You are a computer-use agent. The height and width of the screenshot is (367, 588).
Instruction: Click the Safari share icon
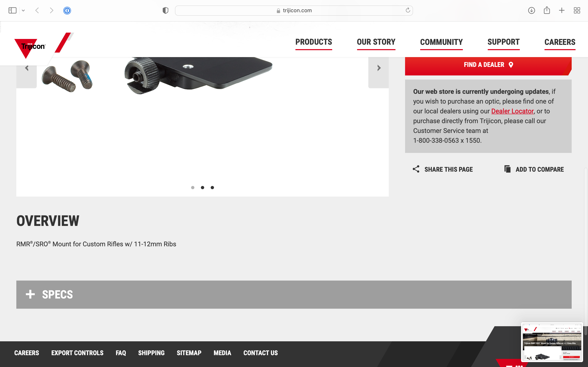click(547, 10)
